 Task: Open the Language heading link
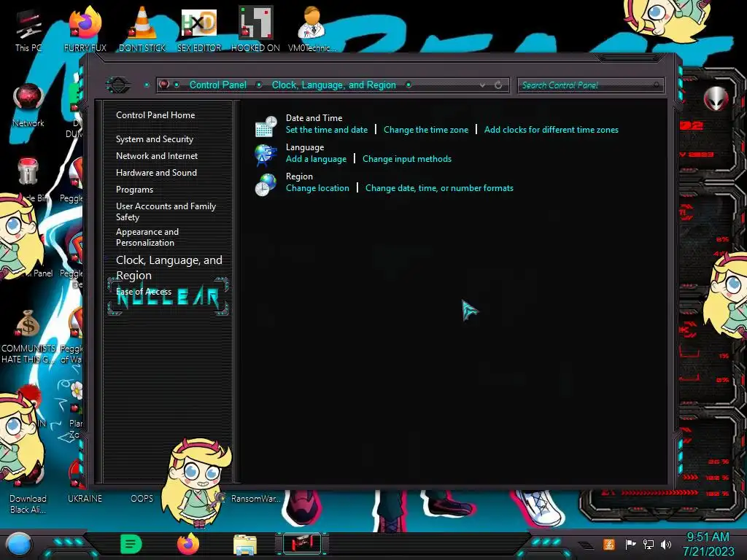(305, 147)
